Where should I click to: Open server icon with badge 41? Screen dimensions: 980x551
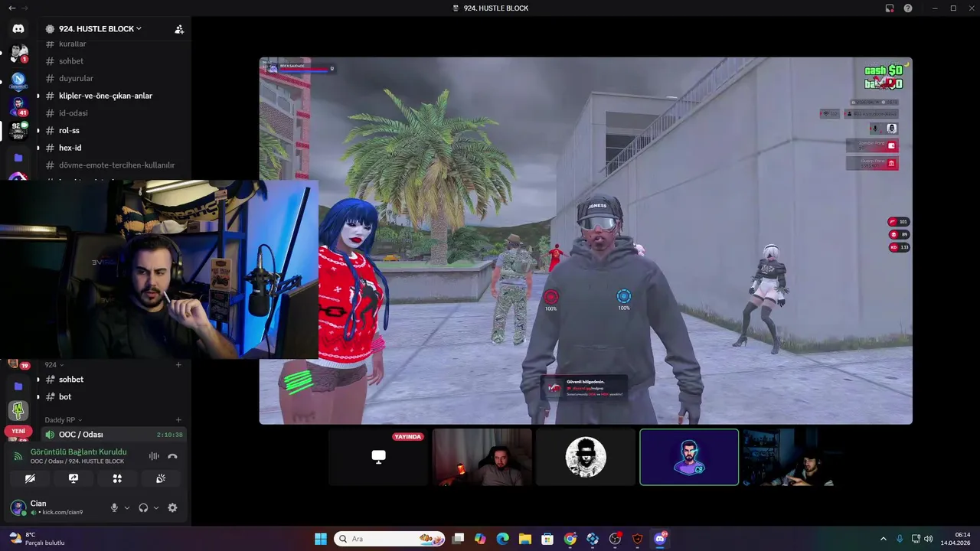(x=18, y=105)
